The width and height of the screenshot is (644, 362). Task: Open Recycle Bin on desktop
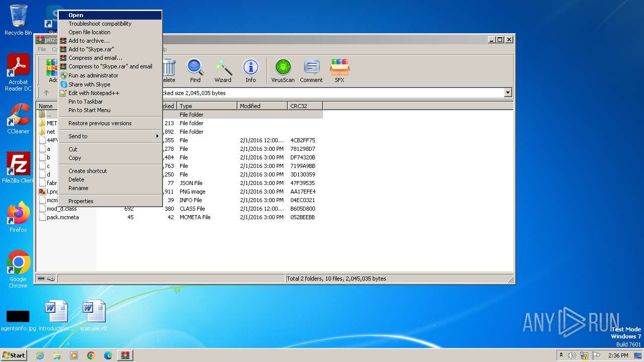point(18,20)
